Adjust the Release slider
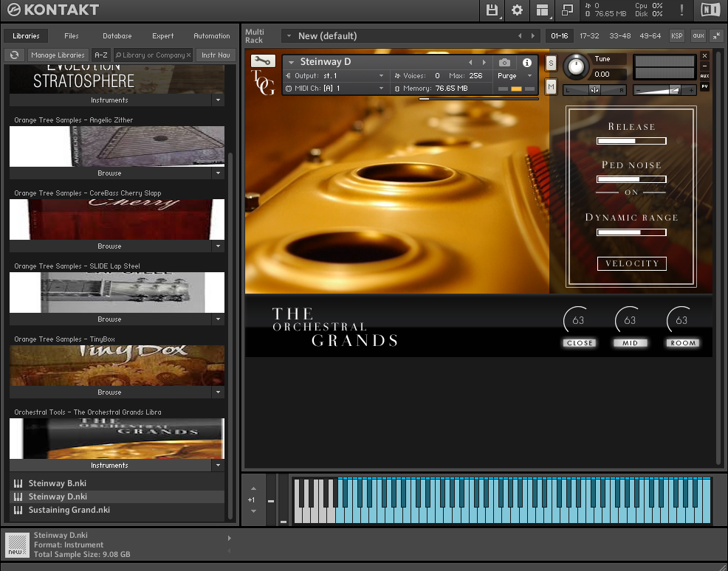The height and width of the screenshot is (571, 728). tap(631, 141)
